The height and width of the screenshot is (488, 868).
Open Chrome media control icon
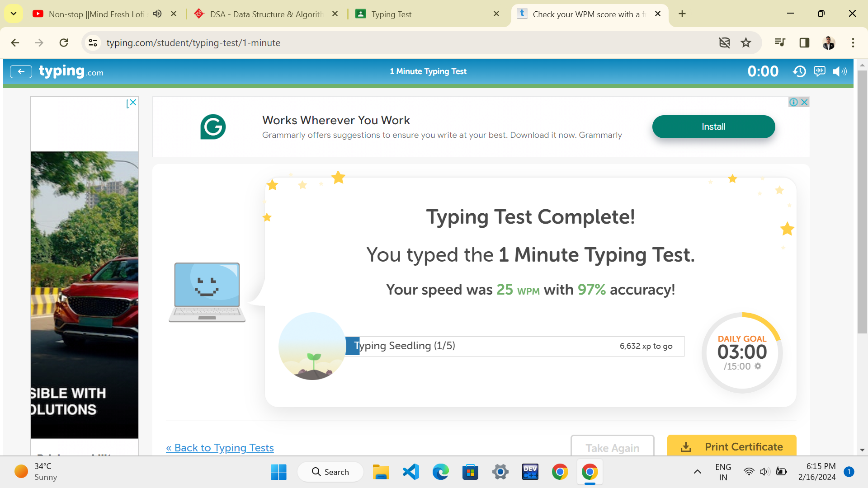[x=780, y=43]
